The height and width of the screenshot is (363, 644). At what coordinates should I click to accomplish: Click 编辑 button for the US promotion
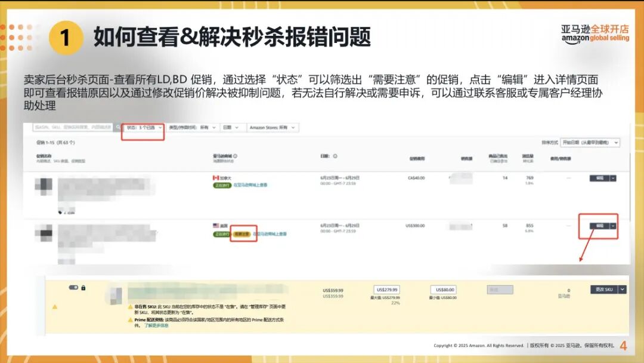[x=599, y=226]
